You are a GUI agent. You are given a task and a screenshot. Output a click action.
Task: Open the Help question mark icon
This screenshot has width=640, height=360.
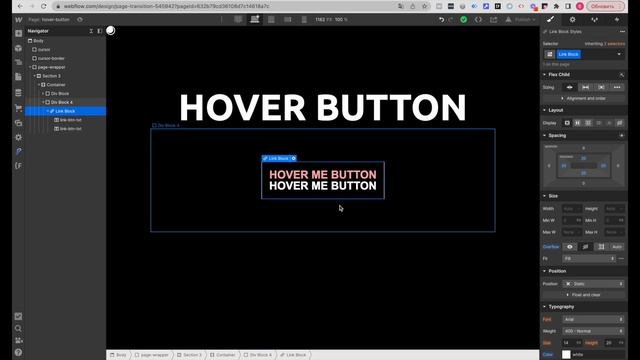[18, 352]
